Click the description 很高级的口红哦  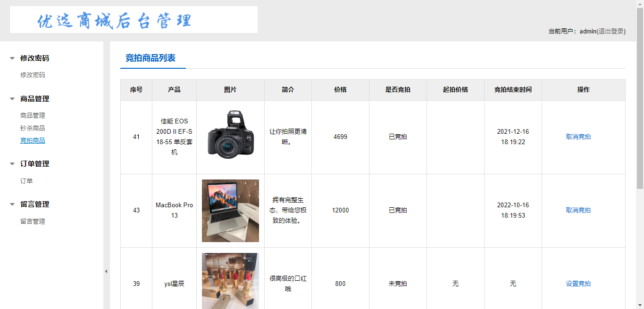tap(288, 284)
